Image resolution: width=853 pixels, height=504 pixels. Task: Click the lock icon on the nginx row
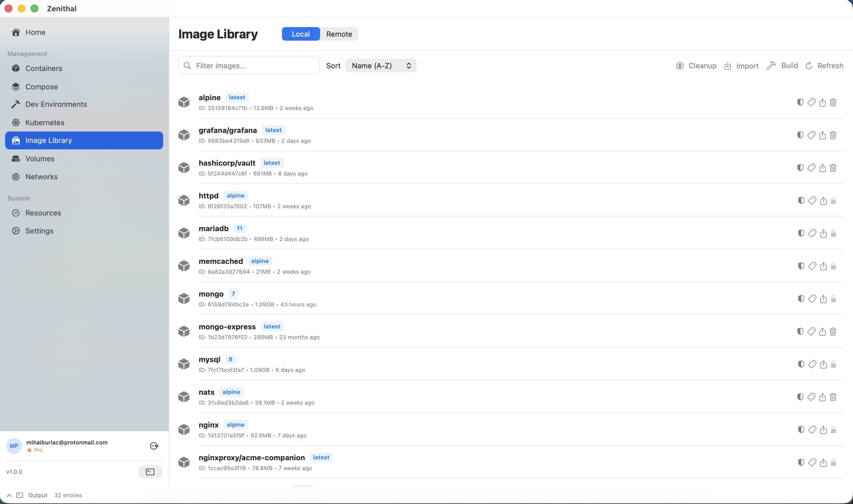[x=833, y=430]
